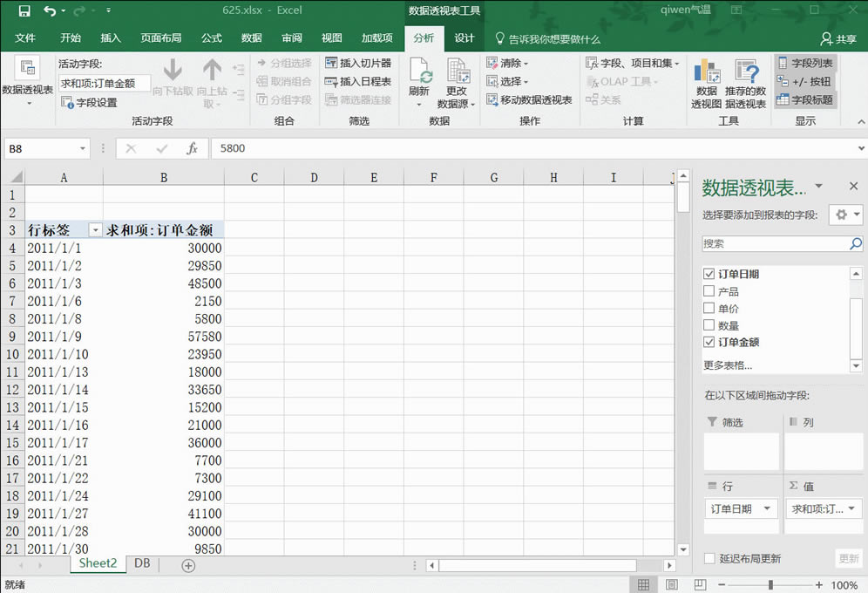Click the 共享 button
Viewport: 868px width, 593px height.
click(843, 38)
